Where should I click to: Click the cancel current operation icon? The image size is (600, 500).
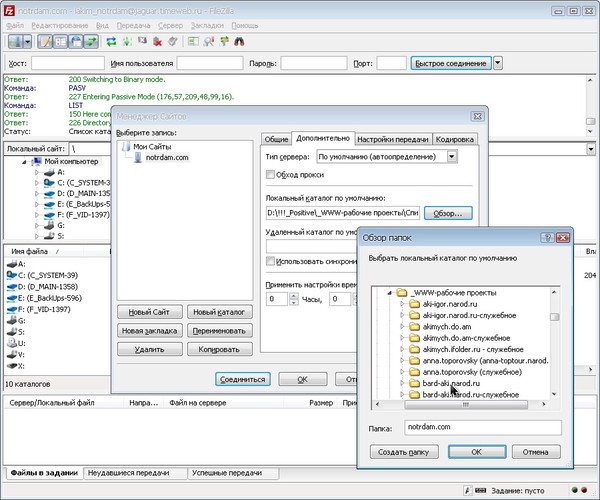tap(142, 41)
